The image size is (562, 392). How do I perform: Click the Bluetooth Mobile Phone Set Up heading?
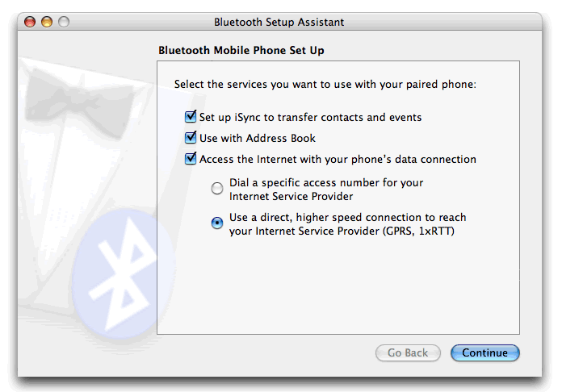point(241,51)
